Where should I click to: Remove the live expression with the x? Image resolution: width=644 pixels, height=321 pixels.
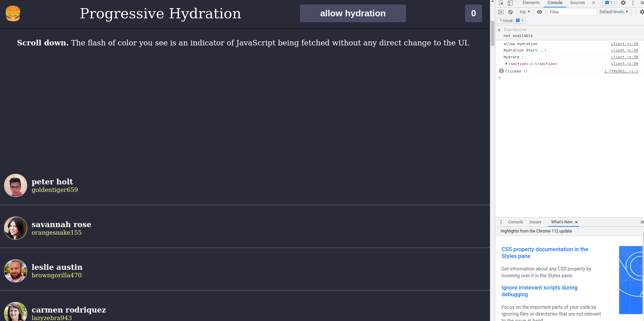pyautogui.click(x=499, y=30)
